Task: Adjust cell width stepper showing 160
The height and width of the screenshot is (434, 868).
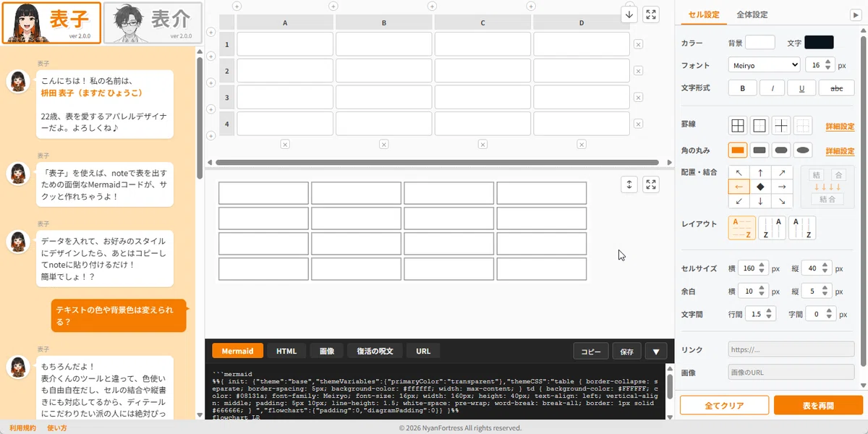Action: pos(763,268)
